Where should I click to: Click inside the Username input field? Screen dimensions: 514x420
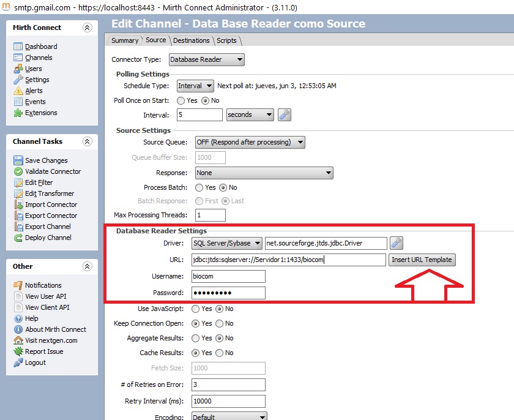[228, 276]
